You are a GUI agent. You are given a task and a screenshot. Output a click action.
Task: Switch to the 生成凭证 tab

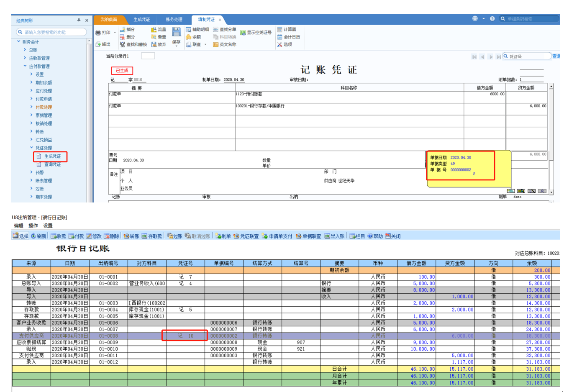142,19
